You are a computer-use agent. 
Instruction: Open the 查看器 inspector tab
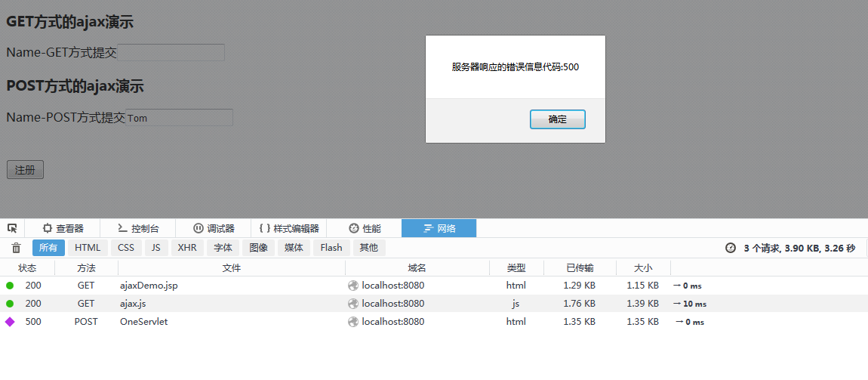pyautogui.click(x=63, y=228)
